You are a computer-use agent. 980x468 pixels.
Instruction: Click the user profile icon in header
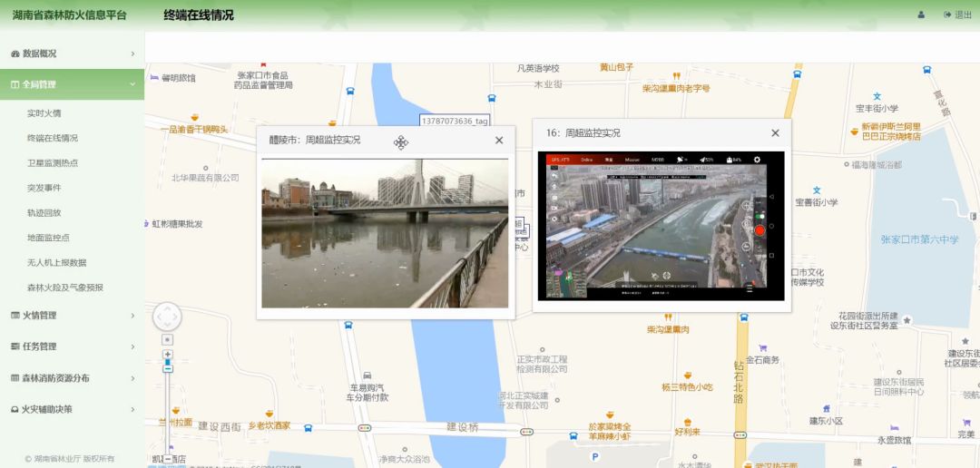click(x=922, y=15)
